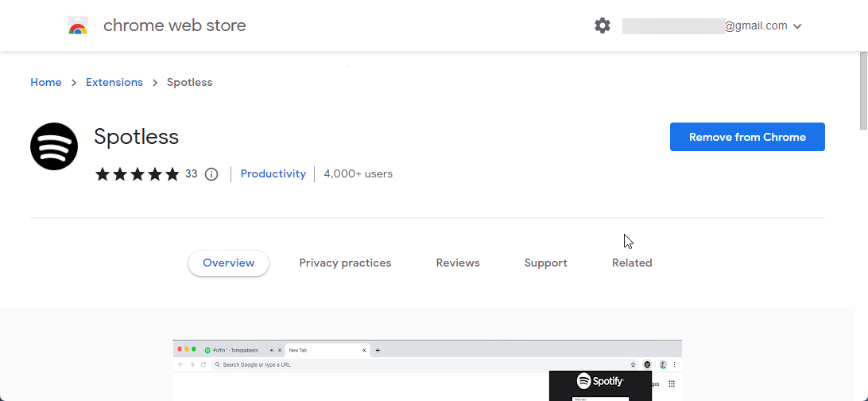The image size is (868, 401).
Task: Open the Reviews tab
Action: 458,263
